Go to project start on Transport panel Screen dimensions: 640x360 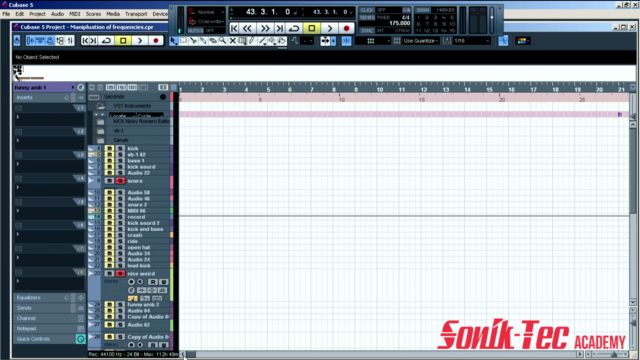pyautogui.click(x=234, y=28)
